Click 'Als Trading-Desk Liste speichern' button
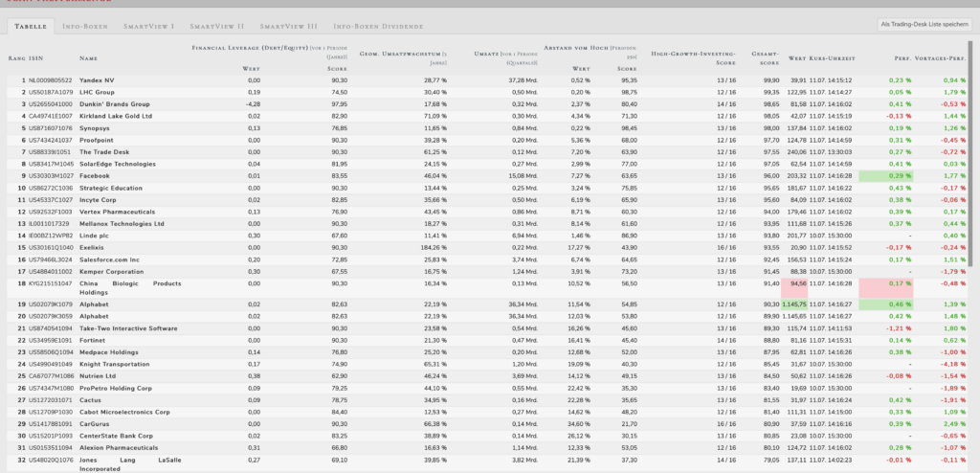This screenshot has height=473, width=980. (924, 24)
